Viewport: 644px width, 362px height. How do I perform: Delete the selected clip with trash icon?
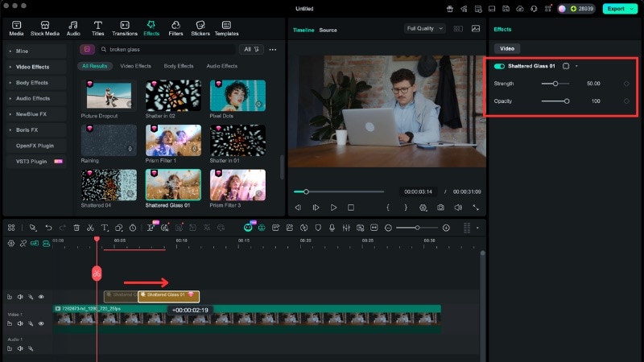[x=76, y=228]
